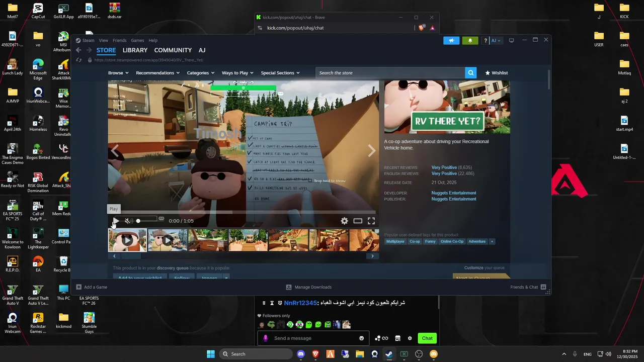The width and height of the screenshot is (644, 362).
Task: Play the RV There Yet trailer video
Action: [x=116, y=221]
